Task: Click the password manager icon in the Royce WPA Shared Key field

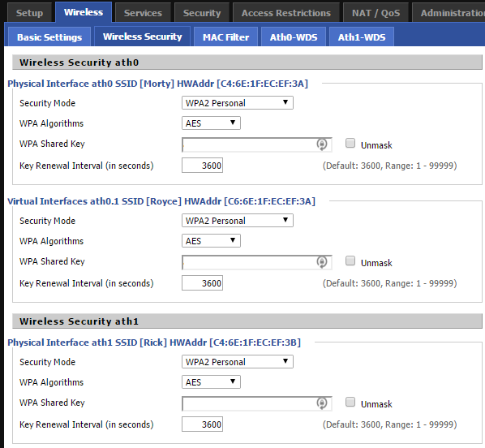Action: coord(322,262)
